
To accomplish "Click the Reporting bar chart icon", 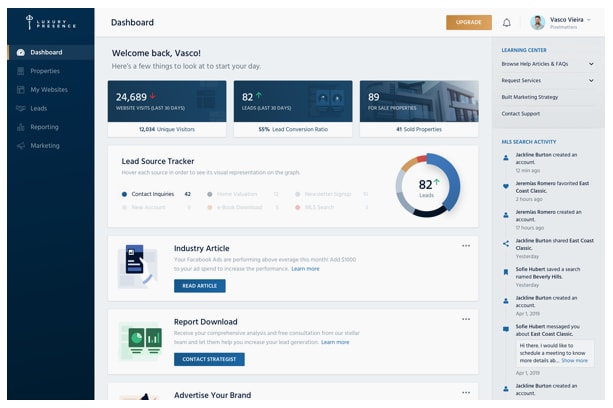I will click(x=21, y=127).
